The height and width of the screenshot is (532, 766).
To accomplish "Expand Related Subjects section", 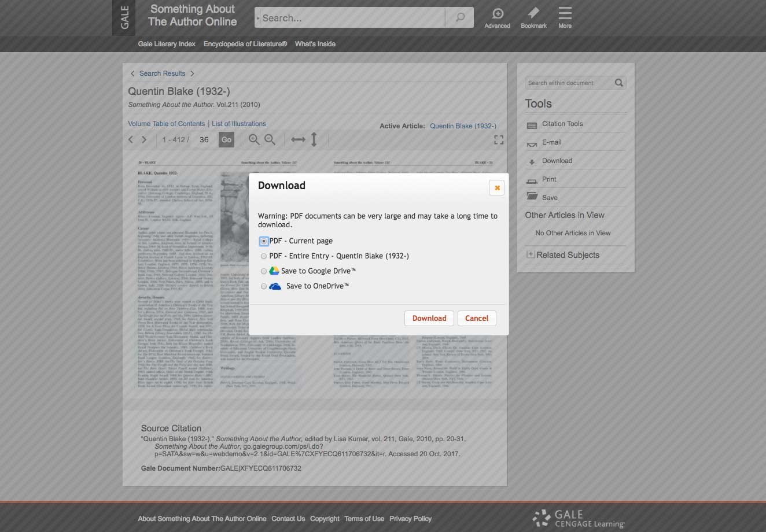I will [530, 254].
